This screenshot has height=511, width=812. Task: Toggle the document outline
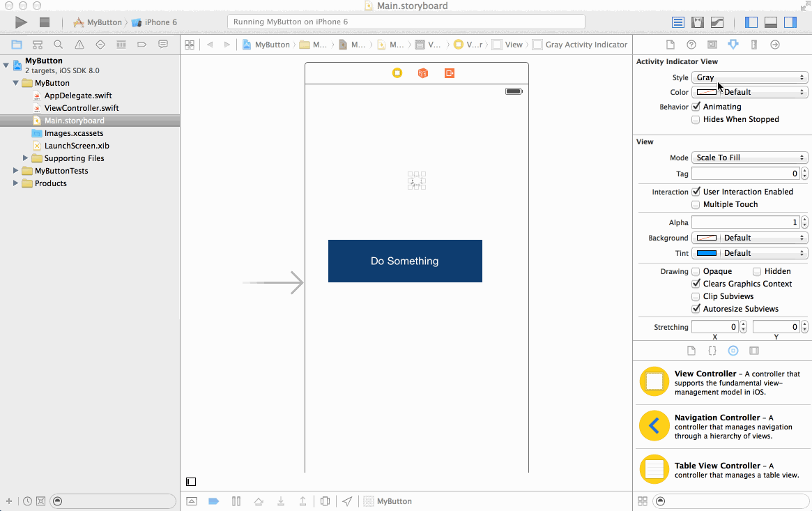coord(191,482)
